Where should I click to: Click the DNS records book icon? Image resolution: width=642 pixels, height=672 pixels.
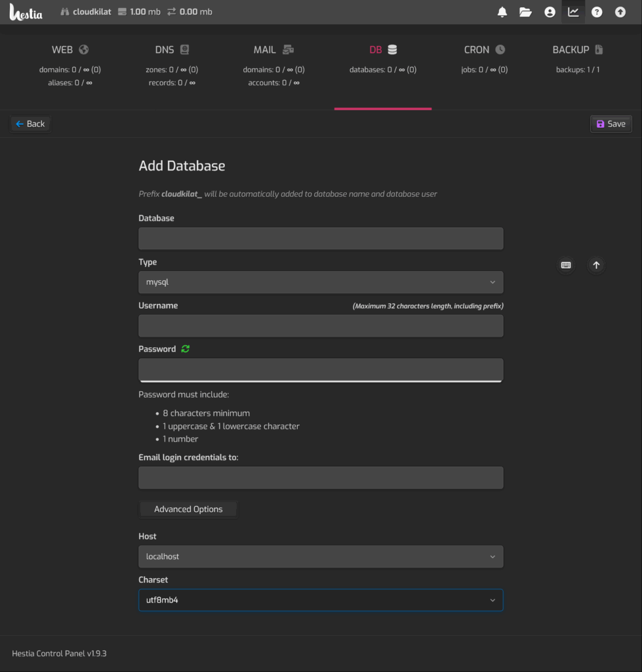[184, 50]
